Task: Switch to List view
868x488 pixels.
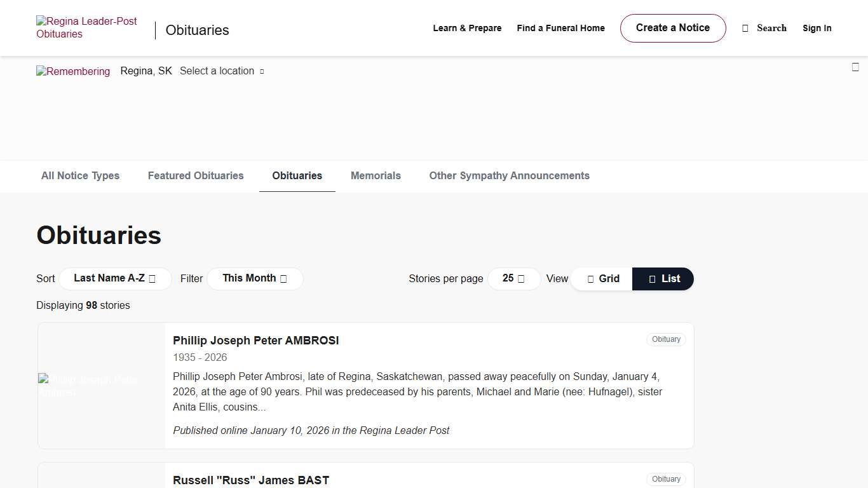Action: point(663,279)
